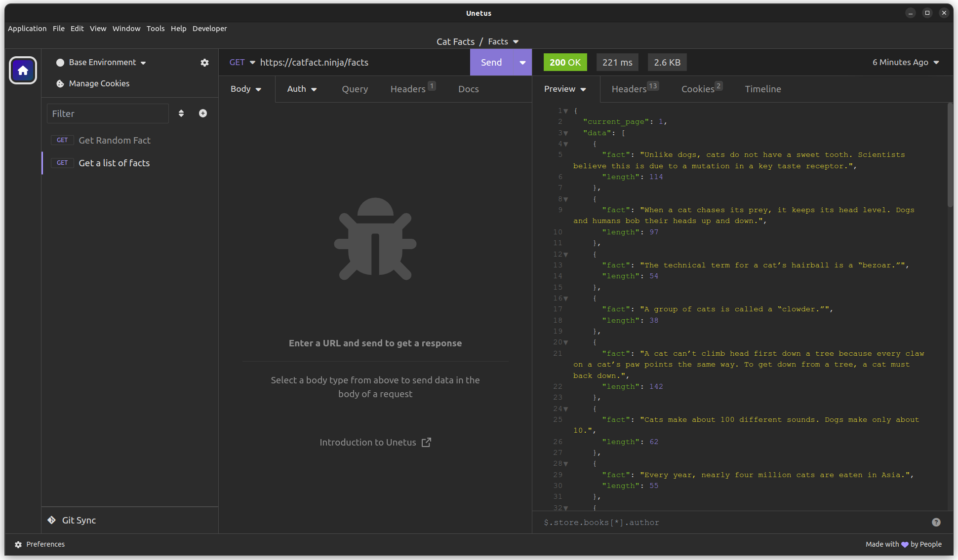Switch to response Headers tab with 13 badge
958x560 pixels.
[x=635, y=89]
